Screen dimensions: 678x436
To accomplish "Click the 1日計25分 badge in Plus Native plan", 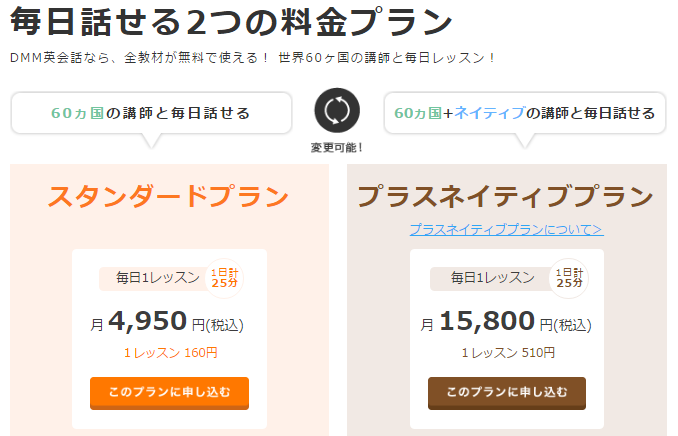I will [568, 277].
